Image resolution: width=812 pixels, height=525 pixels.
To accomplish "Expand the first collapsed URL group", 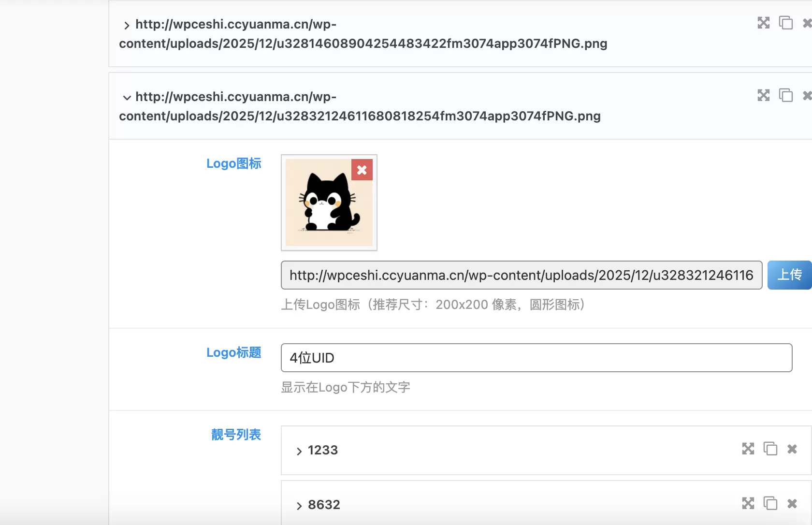I will click(x=127, y=26).
